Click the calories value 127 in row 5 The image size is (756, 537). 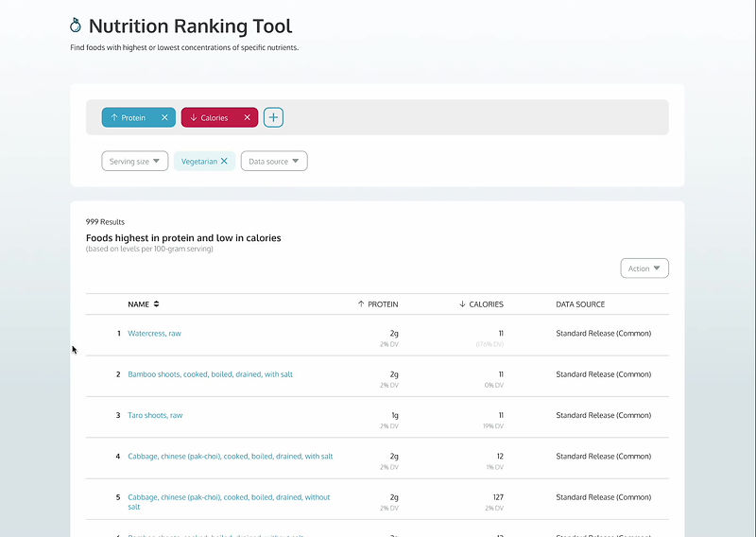pyautogui.click(x=498, y=497)
